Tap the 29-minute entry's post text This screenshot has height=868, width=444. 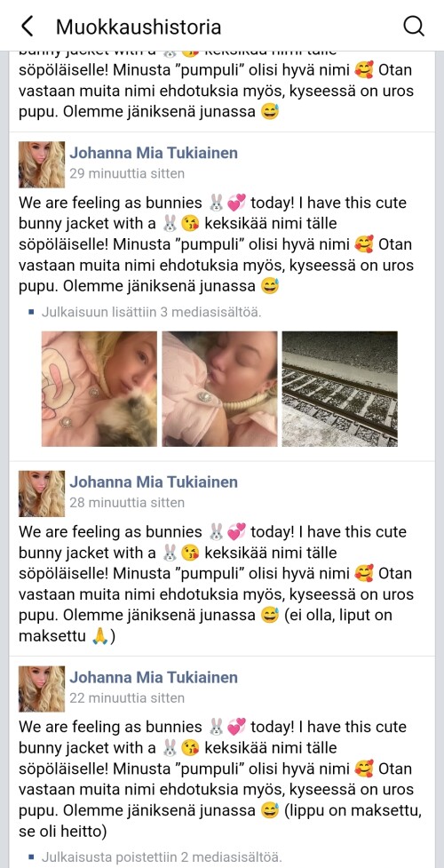point(217,244)
